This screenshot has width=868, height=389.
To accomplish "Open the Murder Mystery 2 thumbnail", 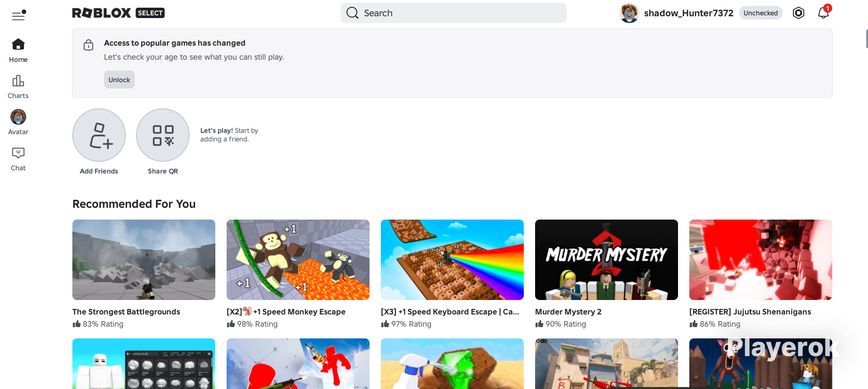I will pyautogui.click(x=607, y=260).
